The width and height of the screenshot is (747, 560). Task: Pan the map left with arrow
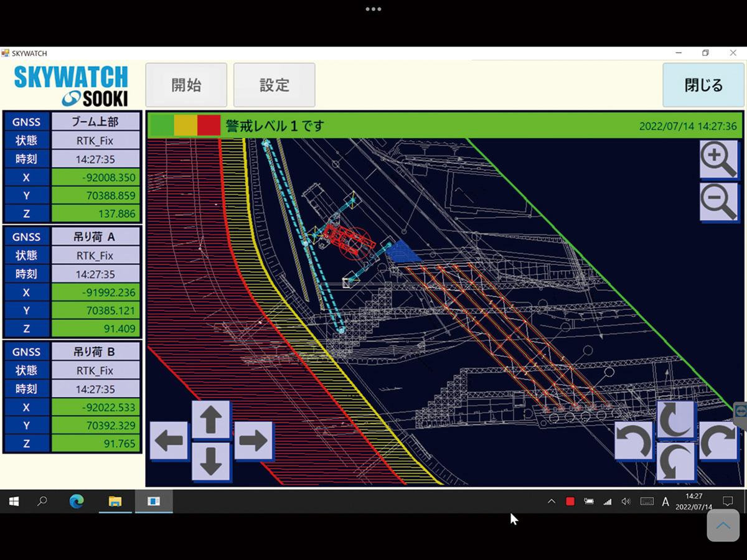[169, 441]
